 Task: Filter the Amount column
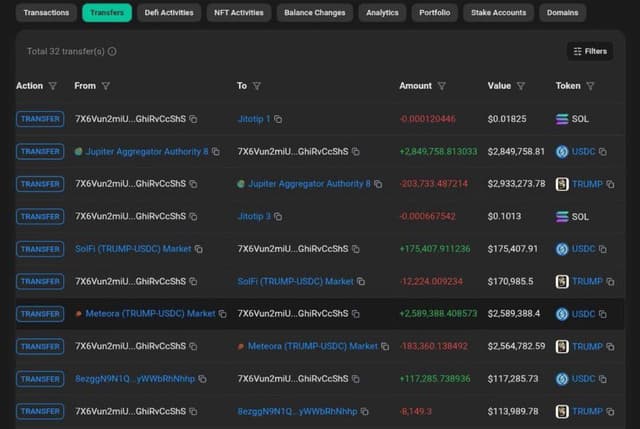tap(442, 86)
